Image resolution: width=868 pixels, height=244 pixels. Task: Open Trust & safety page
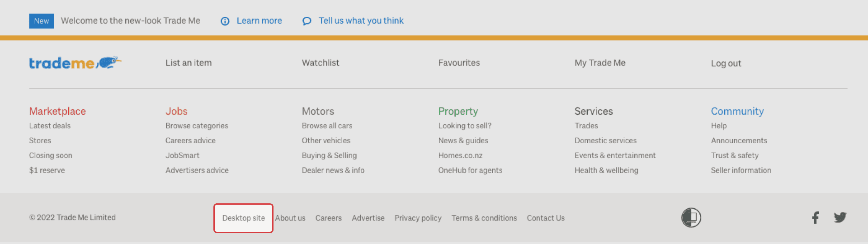[735, 156]
